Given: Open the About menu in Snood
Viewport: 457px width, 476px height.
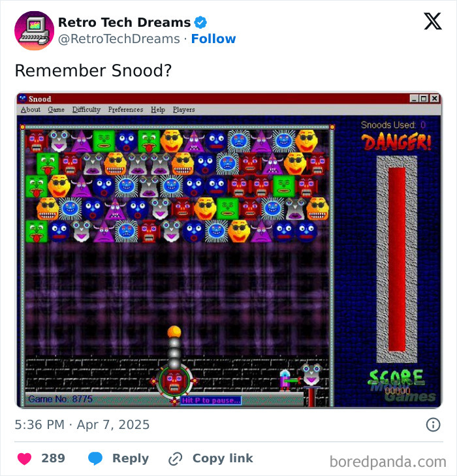Looking at the screenshot, I should (31, 109).
